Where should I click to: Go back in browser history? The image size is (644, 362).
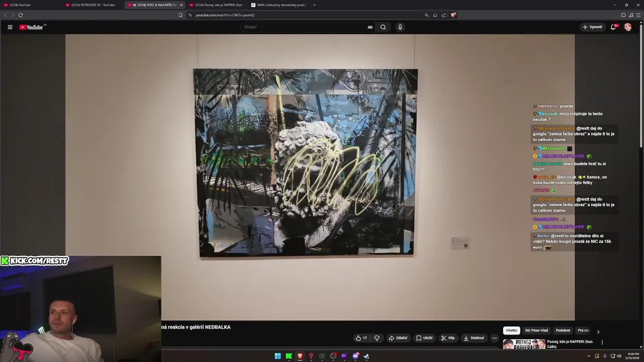coord(6,15)
